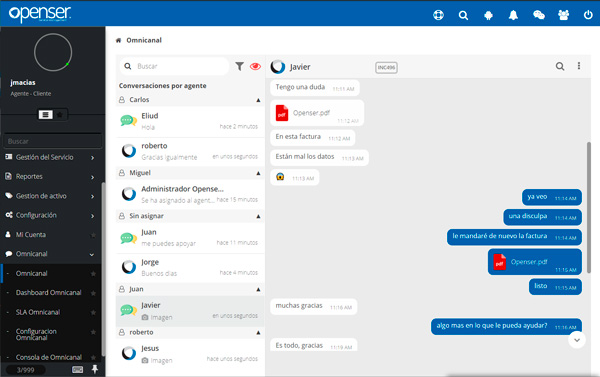Screen dimensions: 600x377
Task: Open the sent Openser.pdf attachment
Action: pyautogui.click(x=535, y=262)
